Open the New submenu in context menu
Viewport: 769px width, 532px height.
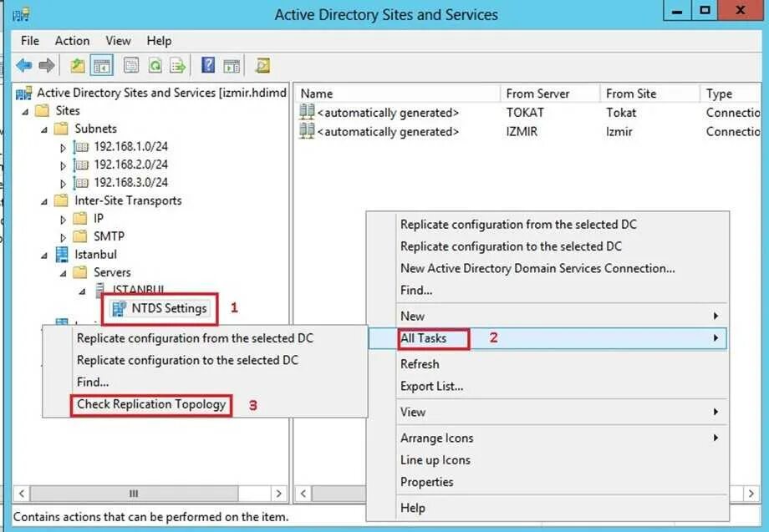(547, 316)
